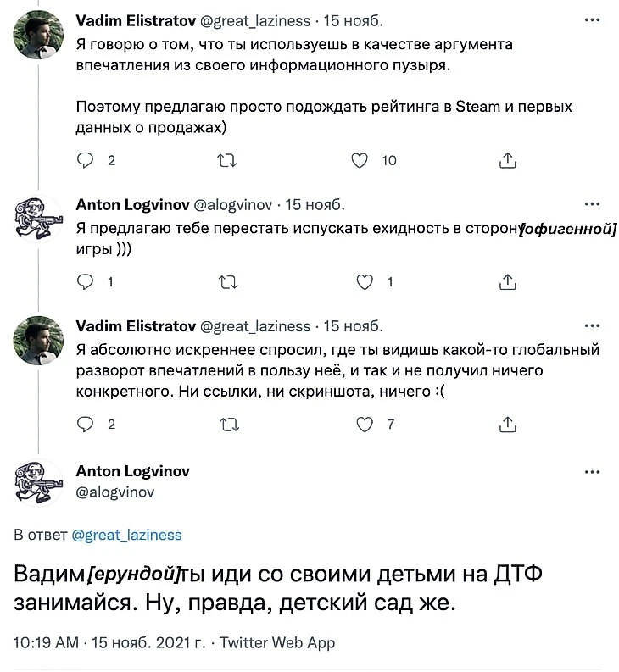The height and width of the screenshot is (672, 619).
Task: Retweet Anton's tweet about the game
Action: [227, 282]
